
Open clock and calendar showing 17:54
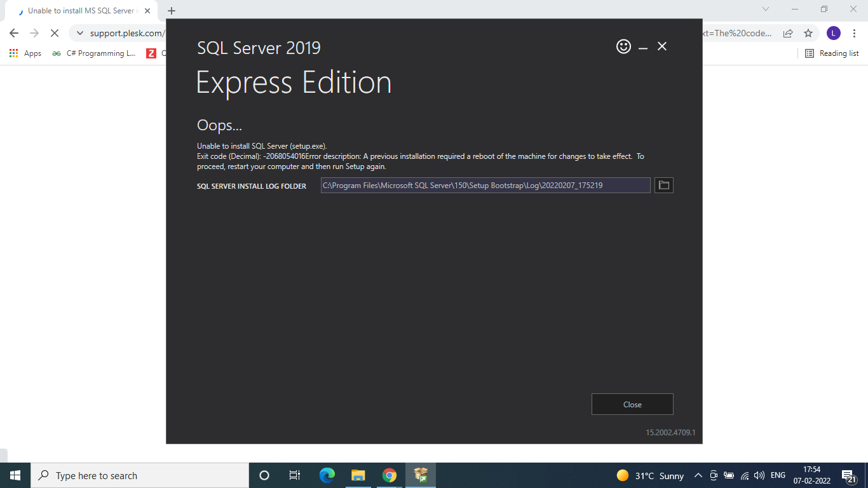click(812, 475)
